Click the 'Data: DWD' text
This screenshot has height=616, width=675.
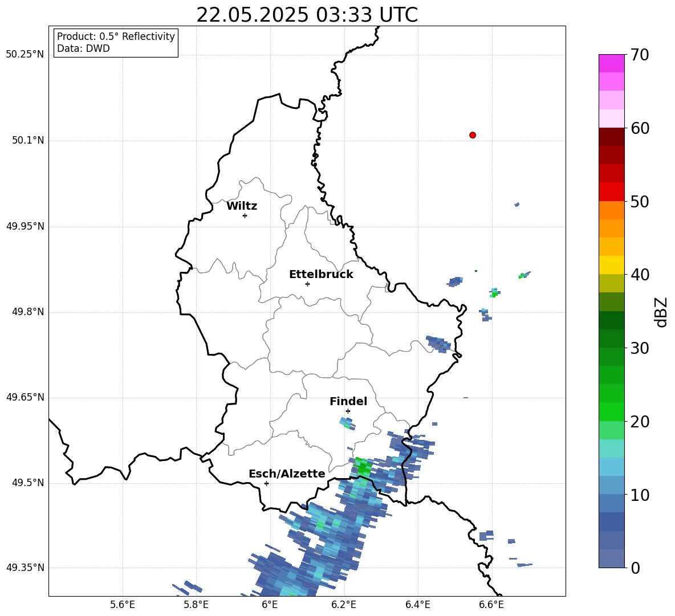coord(83,48)
